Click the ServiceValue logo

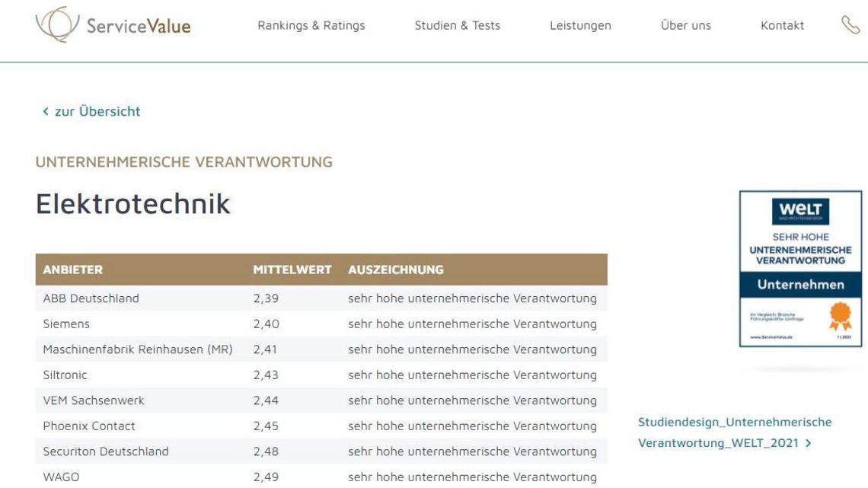tap(113, 25)
